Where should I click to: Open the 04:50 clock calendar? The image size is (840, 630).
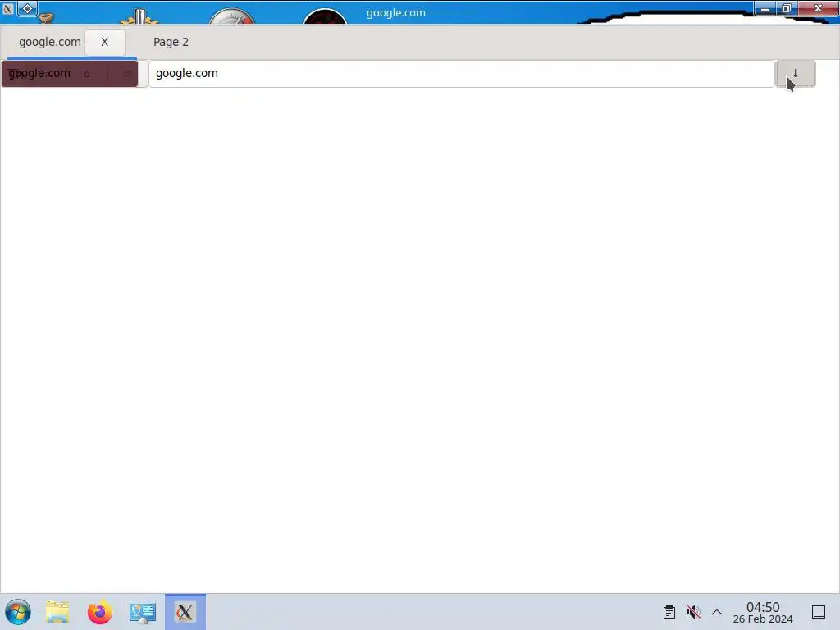click(763, 612)
